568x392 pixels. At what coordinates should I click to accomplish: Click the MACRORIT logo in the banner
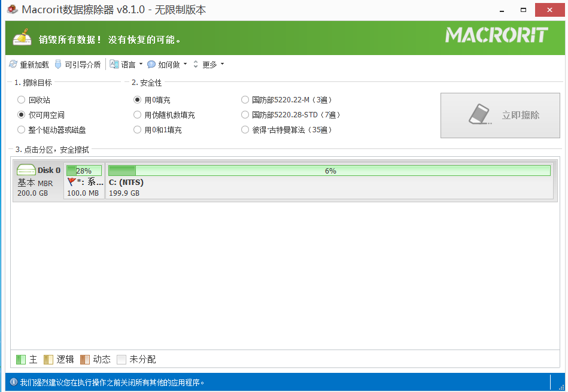click(x=497, y=35)
